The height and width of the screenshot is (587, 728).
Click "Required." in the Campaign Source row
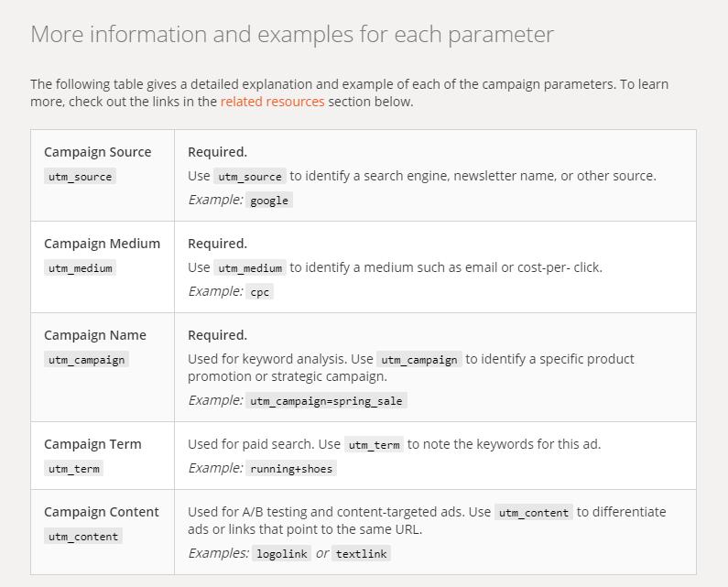217,152
